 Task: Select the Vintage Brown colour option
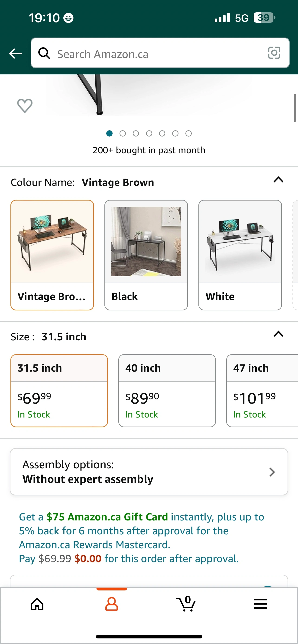[x=52, y=255]
